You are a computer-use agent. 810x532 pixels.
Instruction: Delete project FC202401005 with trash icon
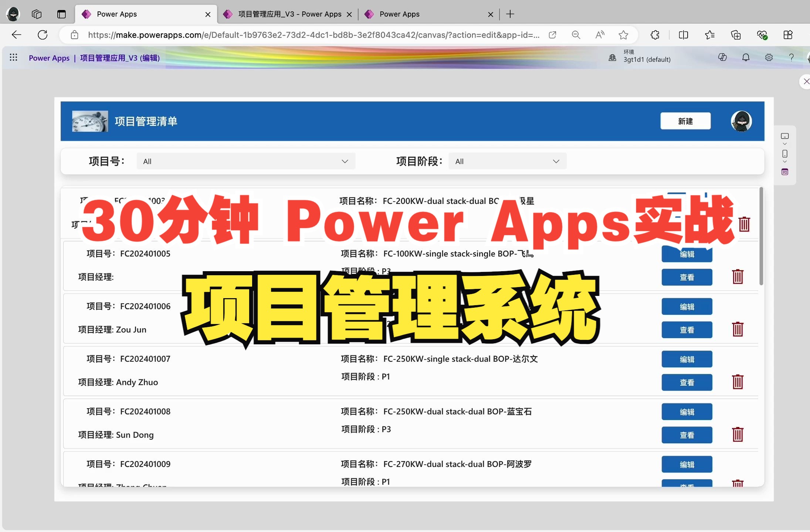coord(738,276)
